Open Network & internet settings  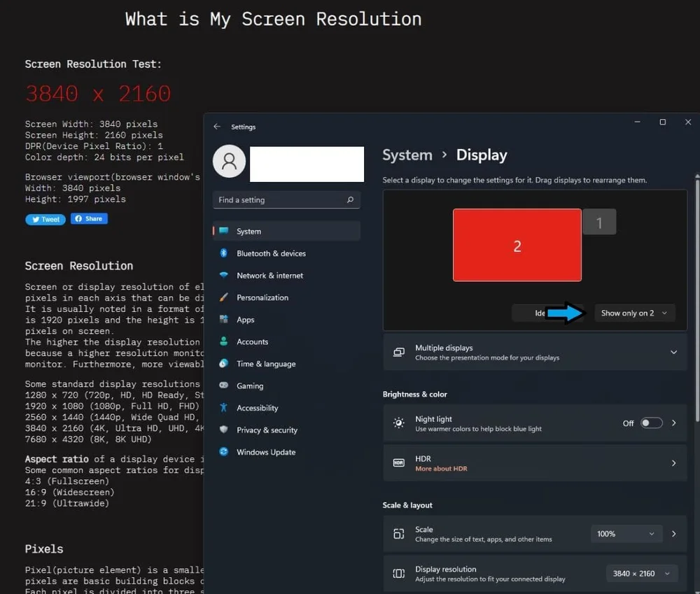tap(286, 276)
